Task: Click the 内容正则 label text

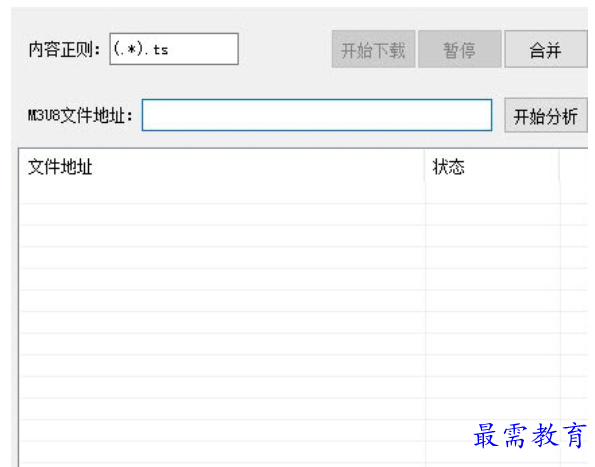Action: (64, 49)
